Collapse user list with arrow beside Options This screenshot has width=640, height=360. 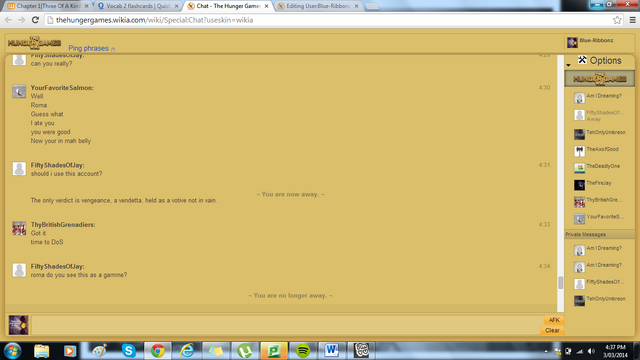568,65
